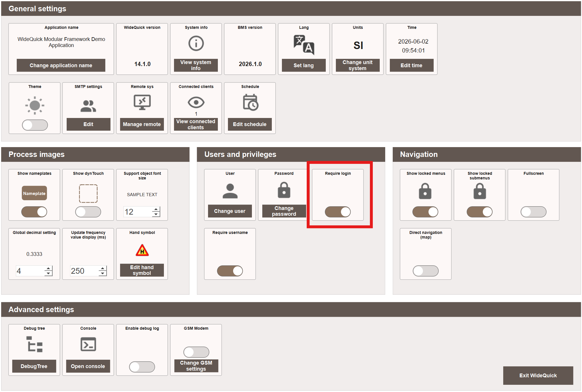This screenshot has width=582, height=392.
Task: Increase Support object font size
Action: [x=156, y=209]
